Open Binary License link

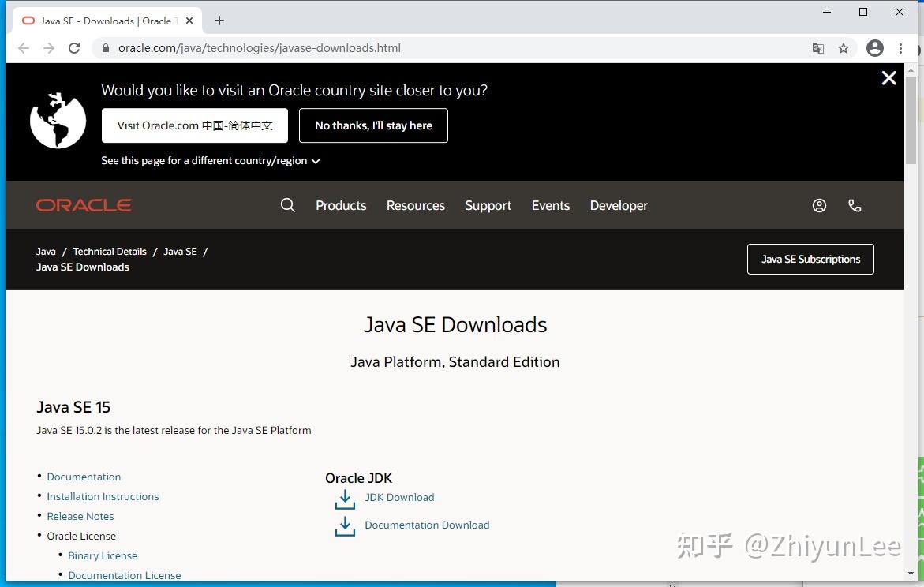point(103,555)
